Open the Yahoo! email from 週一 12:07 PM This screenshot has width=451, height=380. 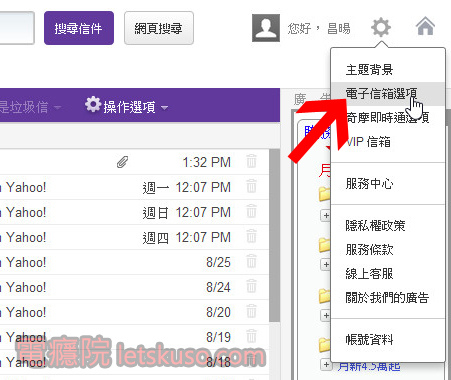133,187
